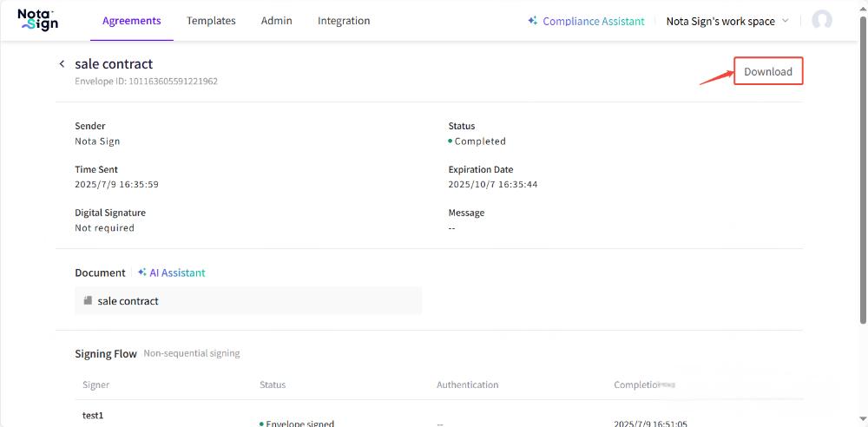The height and width of the screenshot is (427, 868).
Task: Go back using the arrow beside sale contract
Action: click(x=62, y=64)
